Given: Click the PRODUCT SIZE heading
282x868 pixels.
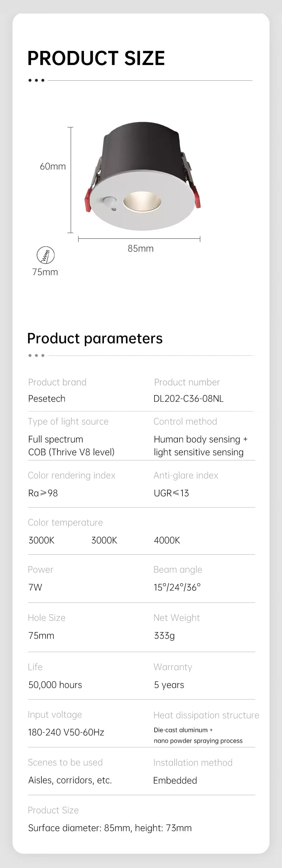Looking at the screenshot, I should 96,58.
